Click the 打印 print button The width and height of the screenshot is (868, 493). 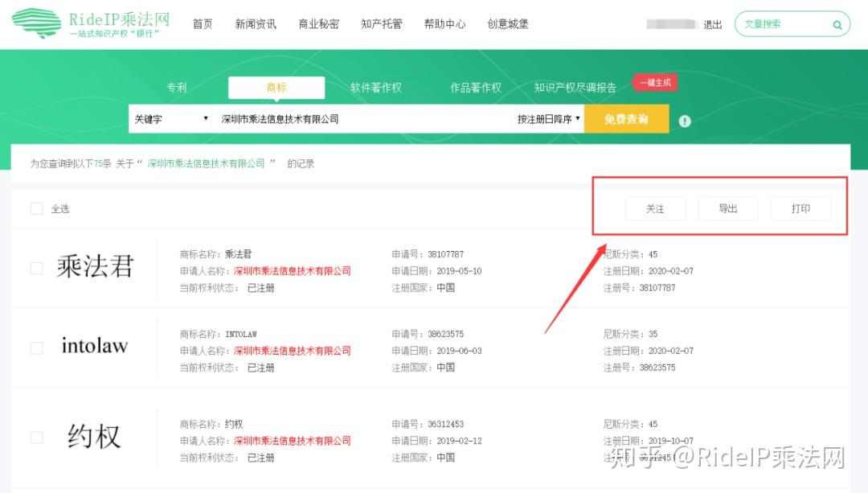(x=801, y=208)
